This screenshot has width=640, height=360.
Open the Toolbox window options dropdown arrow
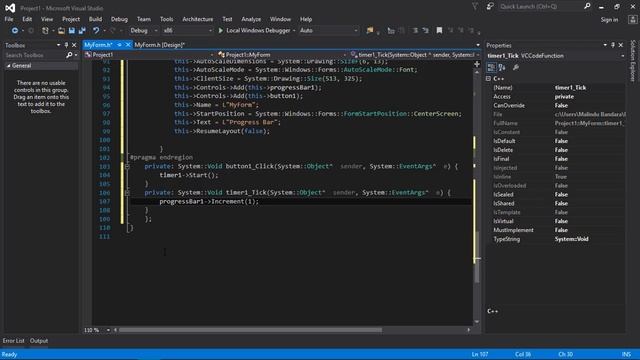(58, 45)
